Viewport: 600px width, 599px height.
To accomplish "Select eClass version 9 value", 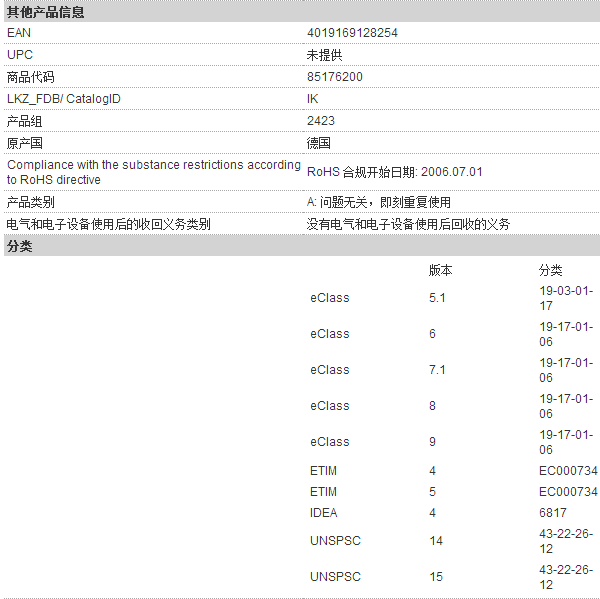I will [432, 442].
